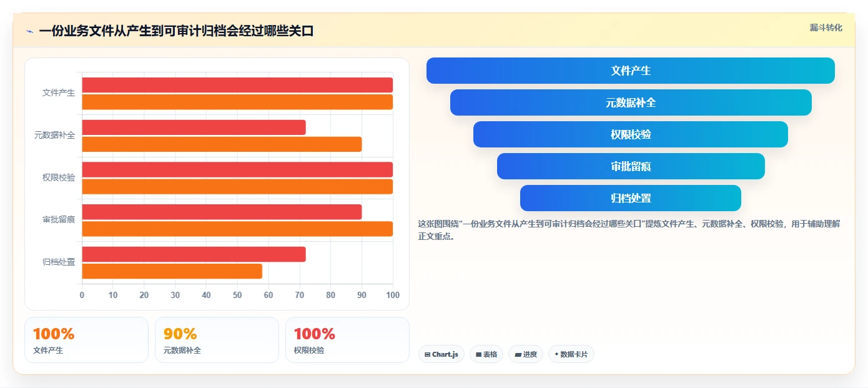The image size is (868, 388).
Task: Click the description paragraph below the funnel
Action: click(629, 230)
